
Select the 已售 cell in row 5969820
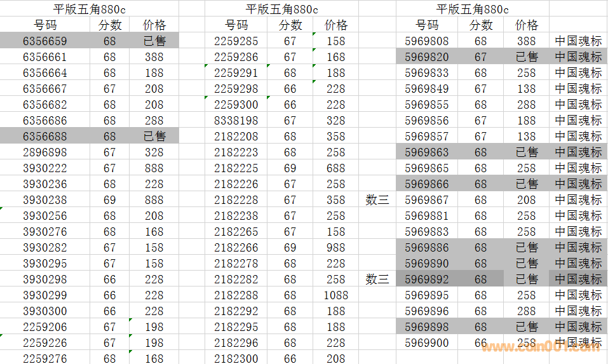coord(526,57)
